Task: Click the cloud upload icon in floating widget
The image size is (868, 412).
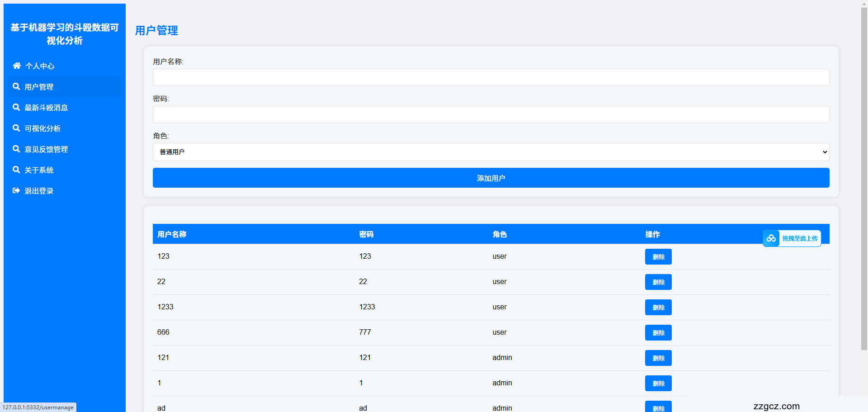Action: click(771, 238)
